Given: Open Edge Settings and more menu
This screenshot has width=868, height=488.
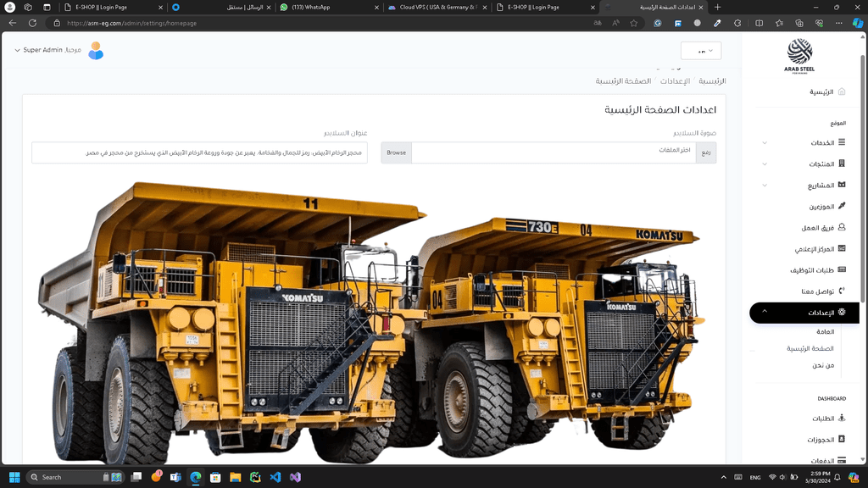Looking at the screenshot, I should [x=838, y=23].
